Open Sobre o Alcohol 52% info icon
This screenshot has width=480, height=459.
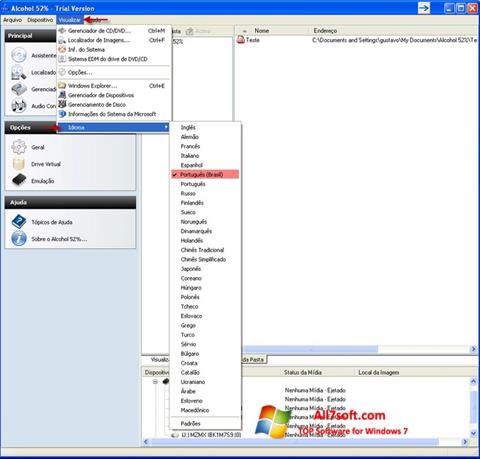19,239
